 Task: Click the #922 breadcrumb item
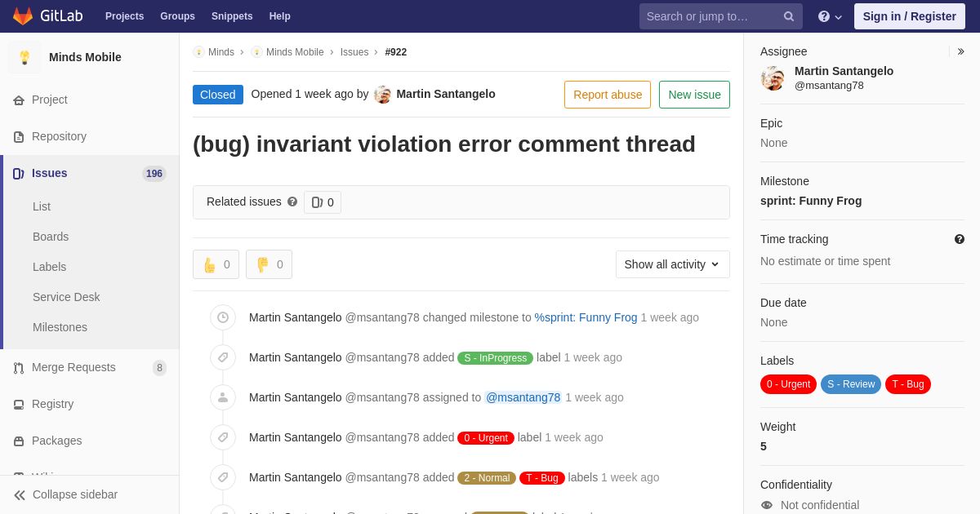click(x=396, y=52)
